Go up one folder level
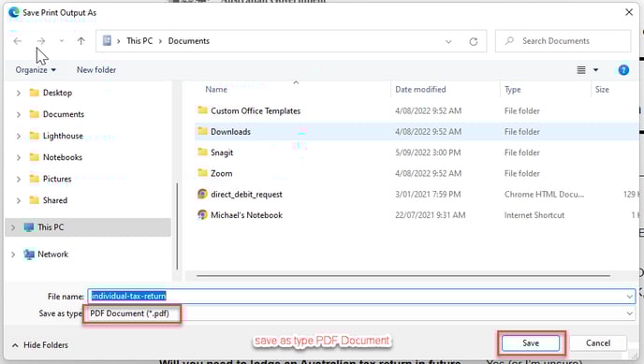644x364 pixels. pos(81,41)
